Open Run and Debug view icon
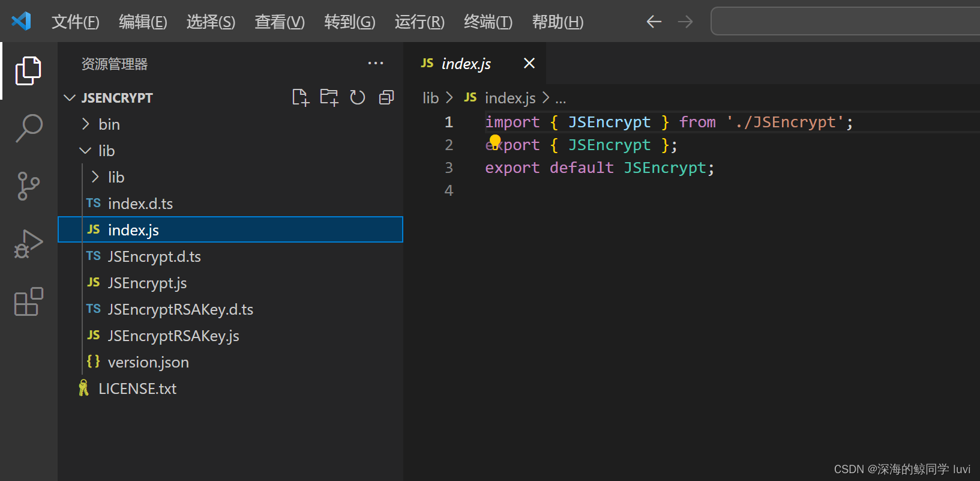This screenshot has height=481, width=980. tap(28, 244)
